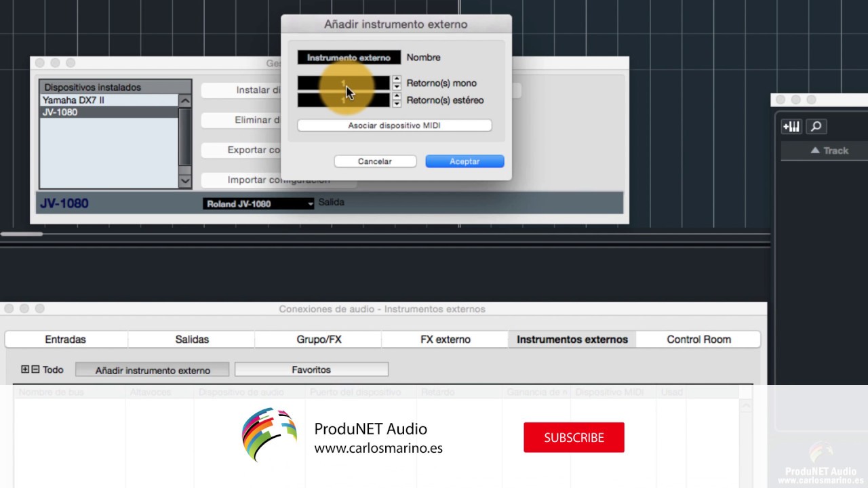Switch to the Salidas tab
The width and height of the screenshot is (868, 488).
click(192, 340)
